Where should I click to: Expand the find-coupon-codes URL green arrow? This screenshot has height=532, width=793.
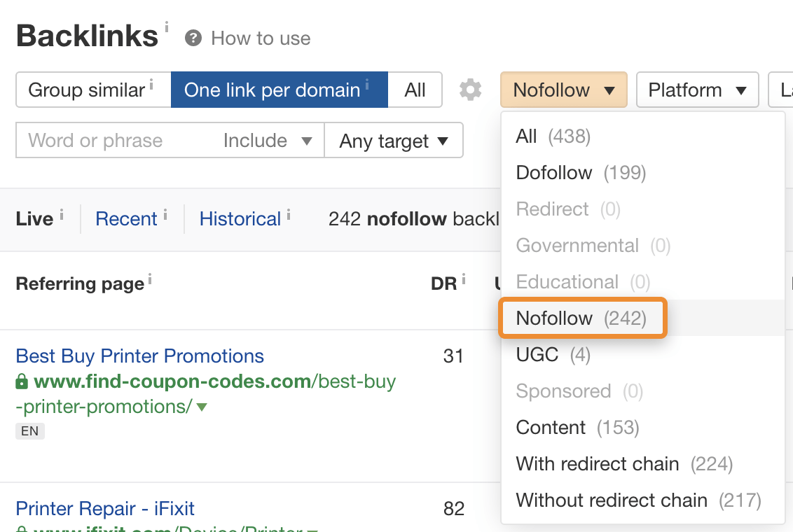coord(202,407)
